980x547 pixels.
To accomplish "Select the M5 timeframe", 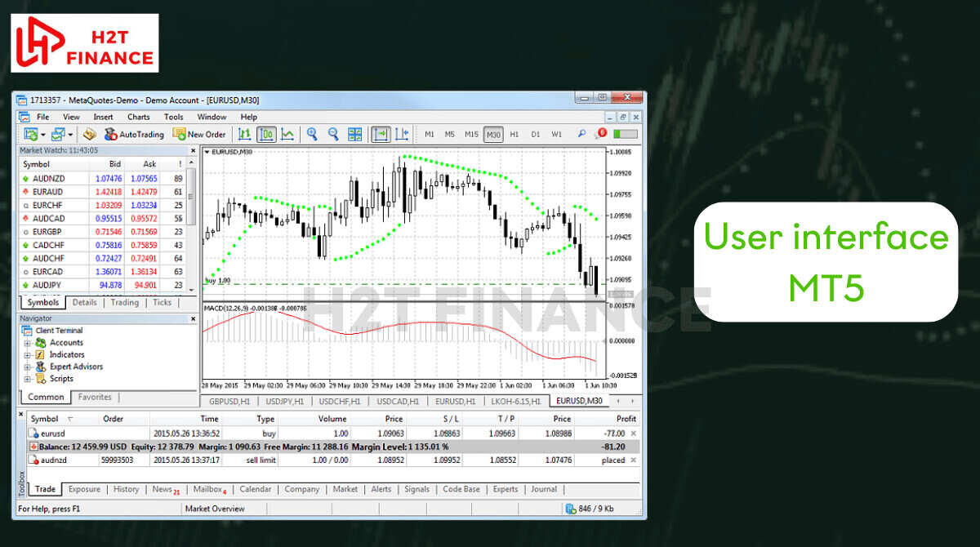I will click(x=450, y=134).
